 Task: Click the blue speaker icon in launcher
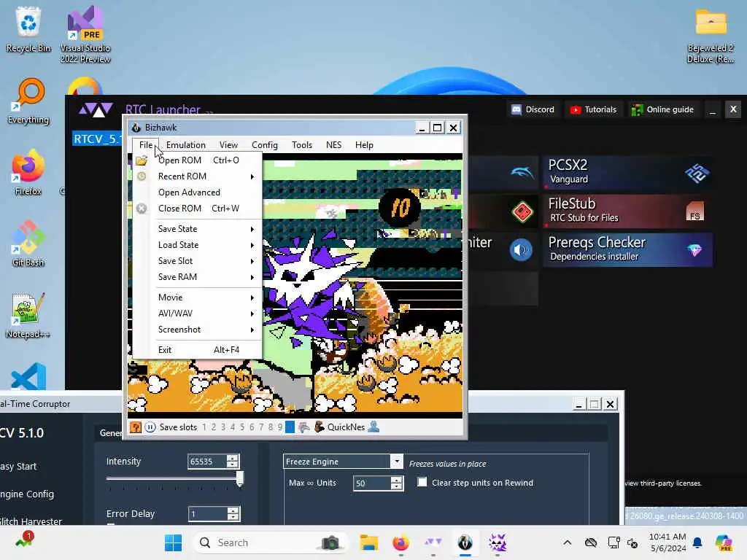[521, 250]
